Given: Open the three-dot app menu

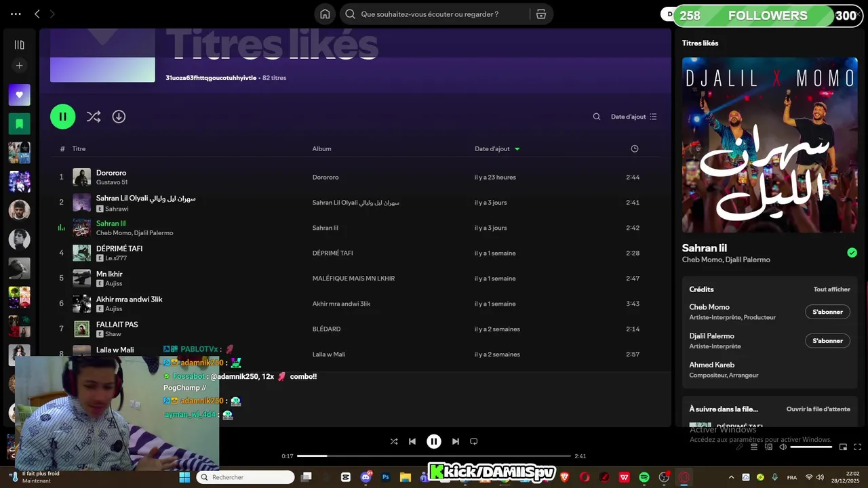Looking at the screenshot, I should coord(16,14).
